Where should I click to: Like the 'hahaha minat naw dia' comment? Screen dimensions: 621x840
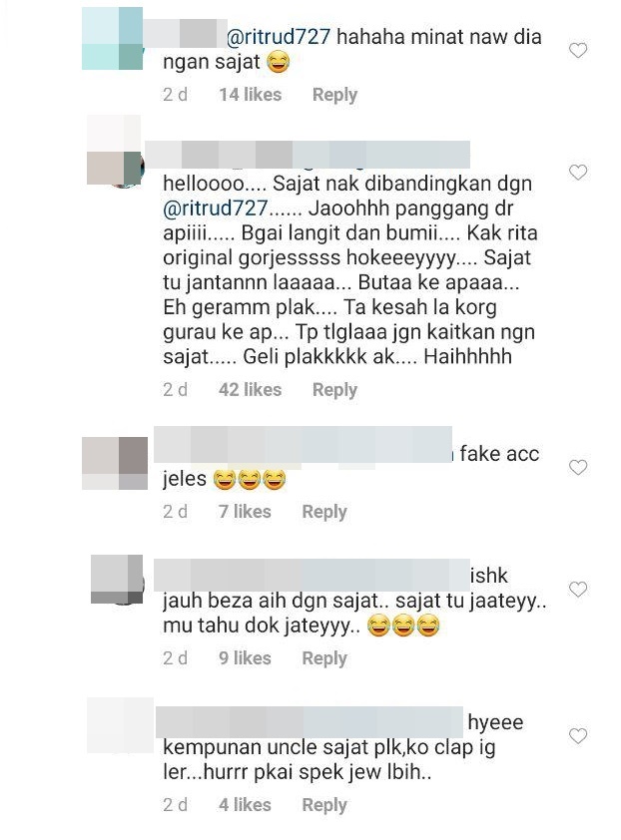(x=577, y=50)
